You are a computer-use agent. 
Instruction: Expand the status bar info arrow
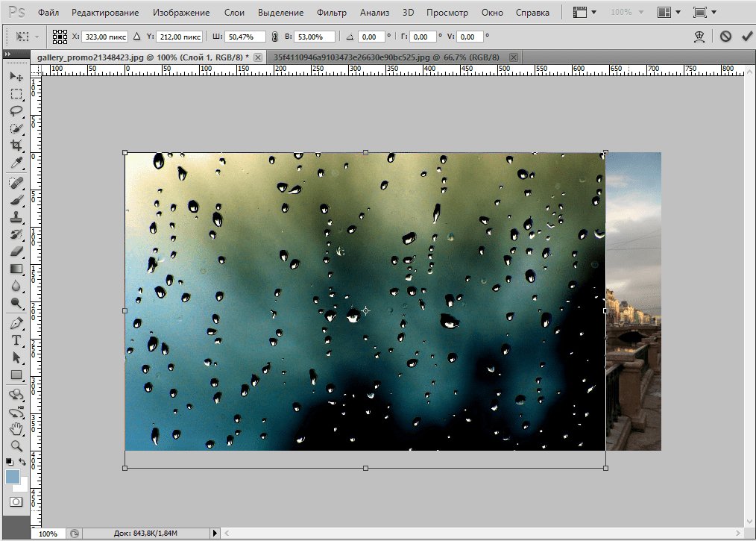(215, 533)
